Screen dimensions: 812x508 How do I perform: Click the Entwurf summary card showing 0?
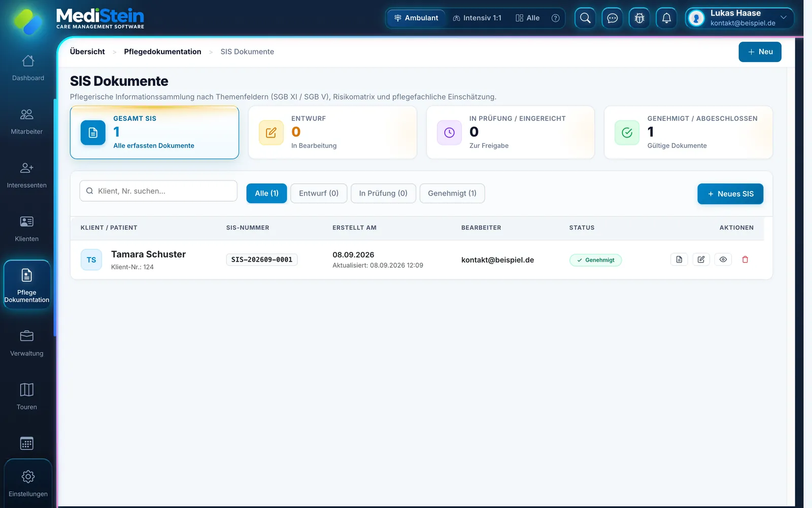332,133
